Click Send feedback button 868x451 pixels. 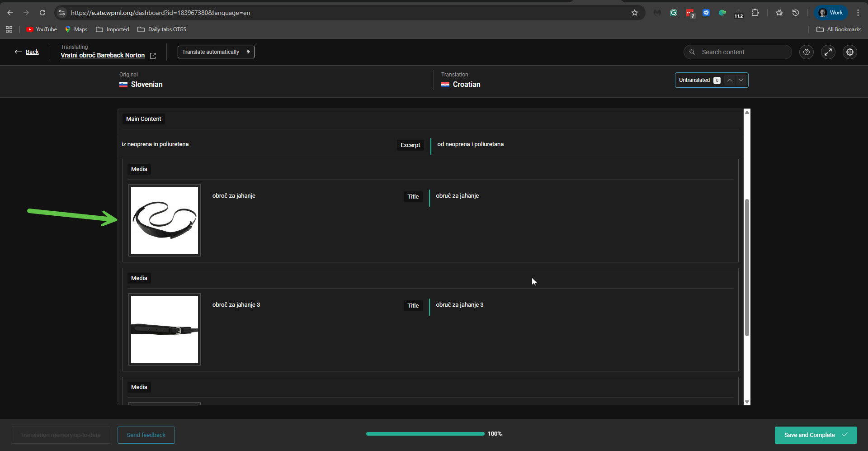(146, 435)
